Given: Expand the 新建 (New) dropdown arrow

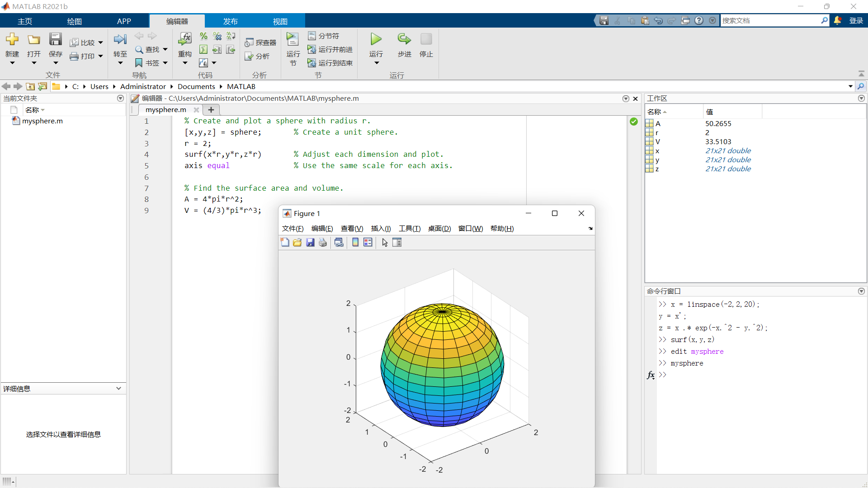Looking at the screenshot, I should tap(12, 63).
